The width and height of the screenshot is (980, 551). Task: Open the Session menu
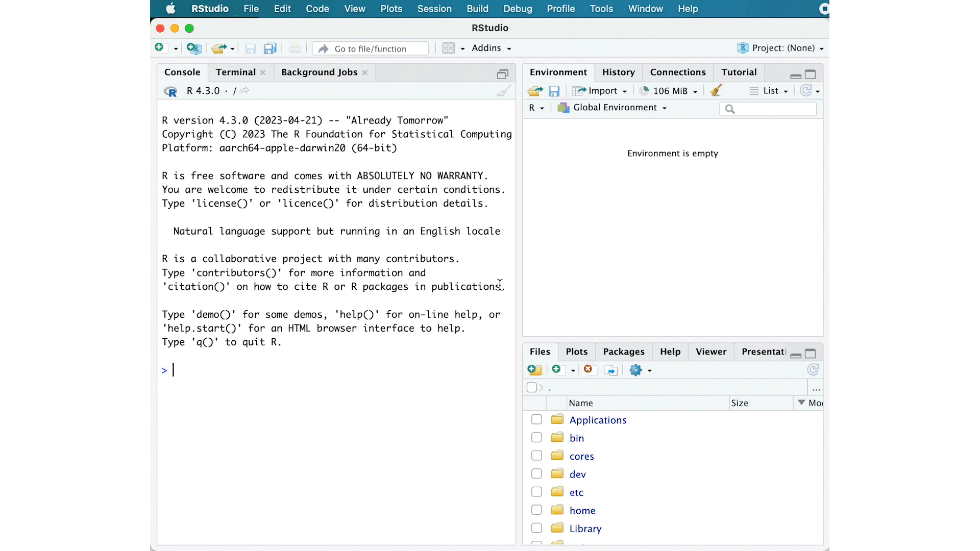coord(434,9)
